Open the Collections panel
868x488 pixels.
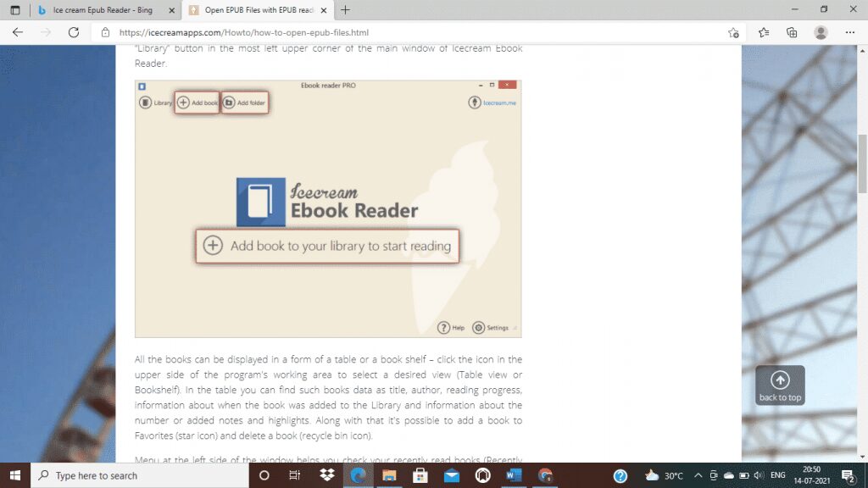(x=793, y=33)
